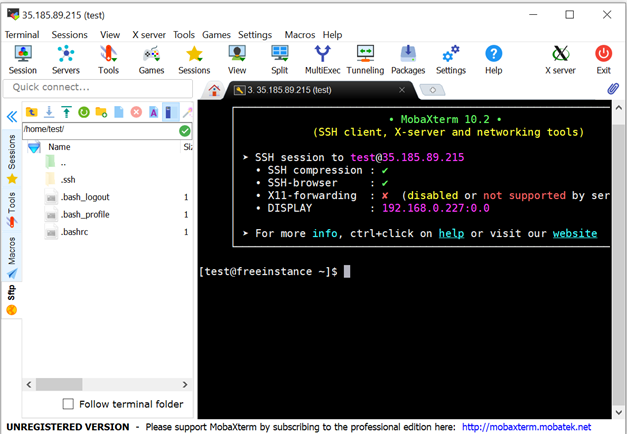Open the Packages toolbar icon
This screenshot has width=627, height=434.
pyautogui.click(x=408, y=60)
